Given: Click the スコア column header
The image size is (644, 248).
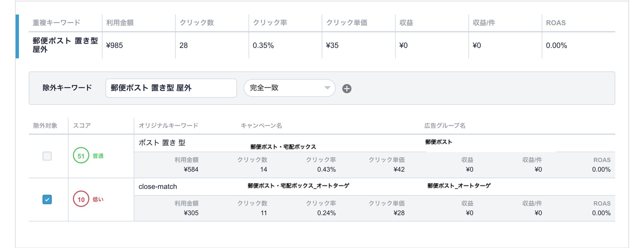Looking at the screenshot, I should pos(82,126).
